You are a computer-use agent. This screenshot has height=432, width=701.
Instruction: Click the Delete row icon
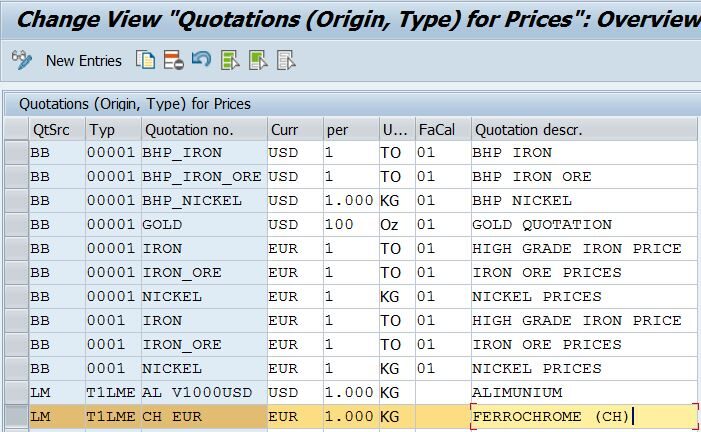173,61
